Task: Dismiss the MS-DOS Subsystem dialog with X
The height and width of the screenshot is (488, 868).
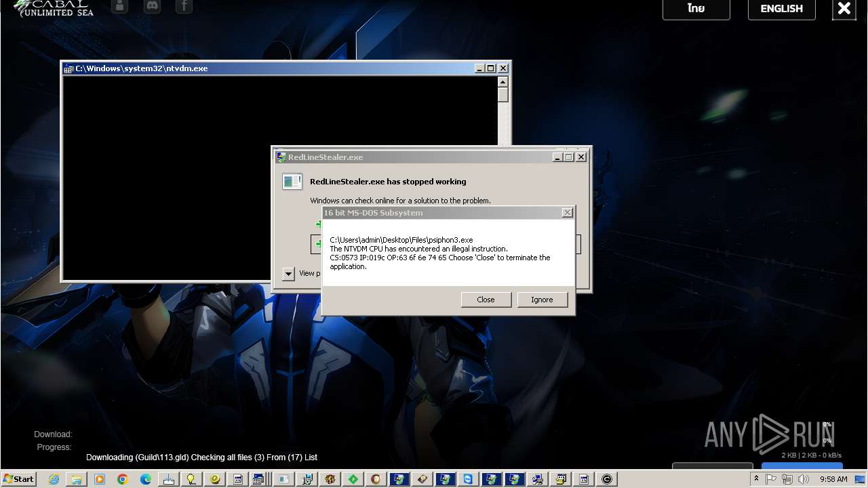Action: click(568, 213)
